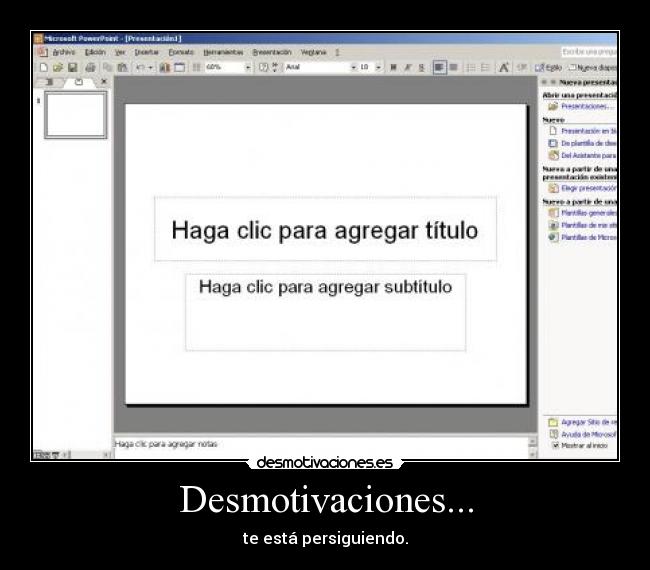This screenshot has width=650, height=570.
Task: Click the bulleted list icon
Action: pyautogui.click(x=485, y=67)
